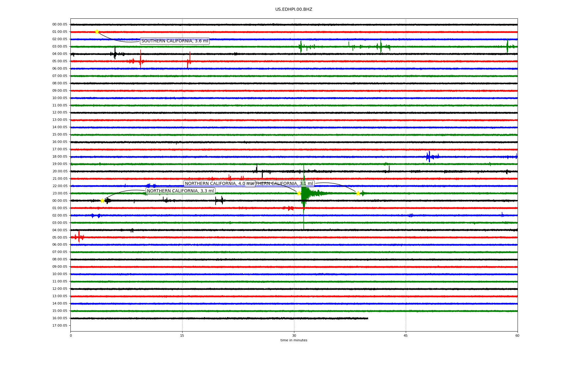Click the 15 minute x-axis tick label
Screen dimensions: 588x368
[182, 335]
